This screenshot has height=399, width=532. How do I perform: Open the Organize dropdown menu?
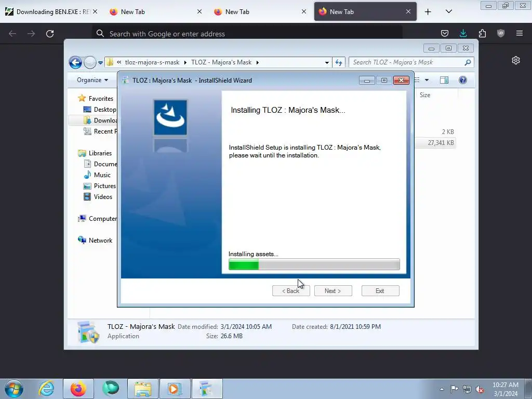tap(92, 80)
